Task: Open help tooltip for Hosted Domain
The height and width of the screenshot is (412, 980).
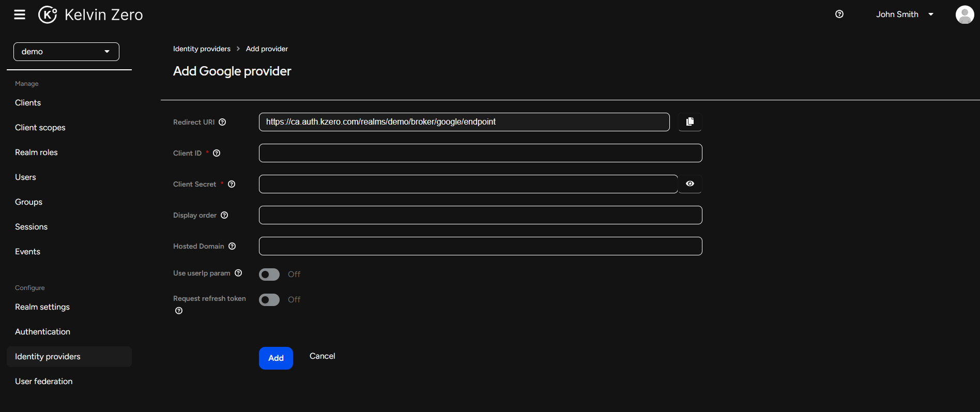Action: pyautogui.click(x=232, y=246)
